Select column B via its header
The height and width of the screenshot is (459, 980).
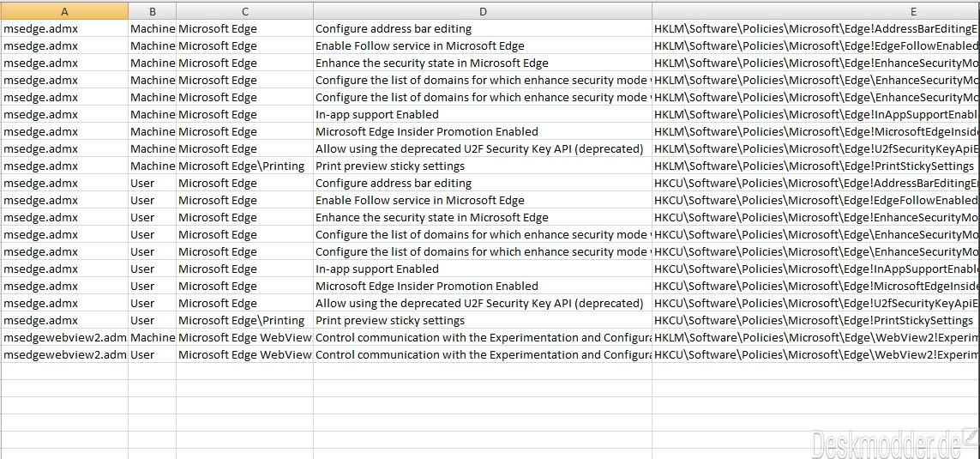[153, 10]
